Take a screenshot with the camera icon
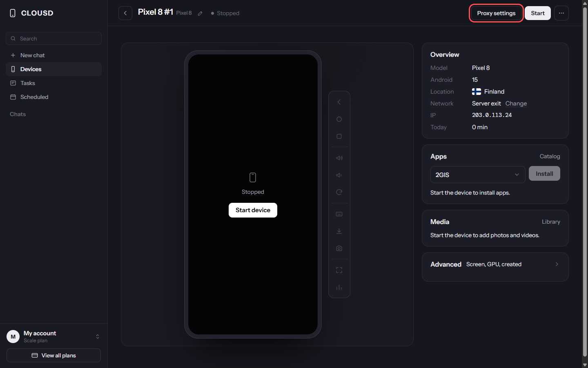 click(x=339, y=248)
